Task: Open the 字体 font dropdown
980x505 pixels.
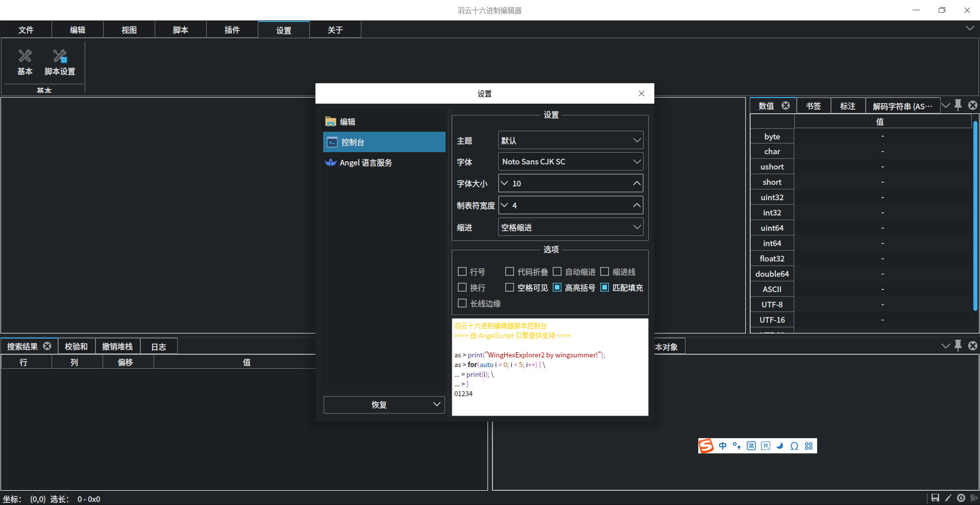Action: (x=571, y=161)
